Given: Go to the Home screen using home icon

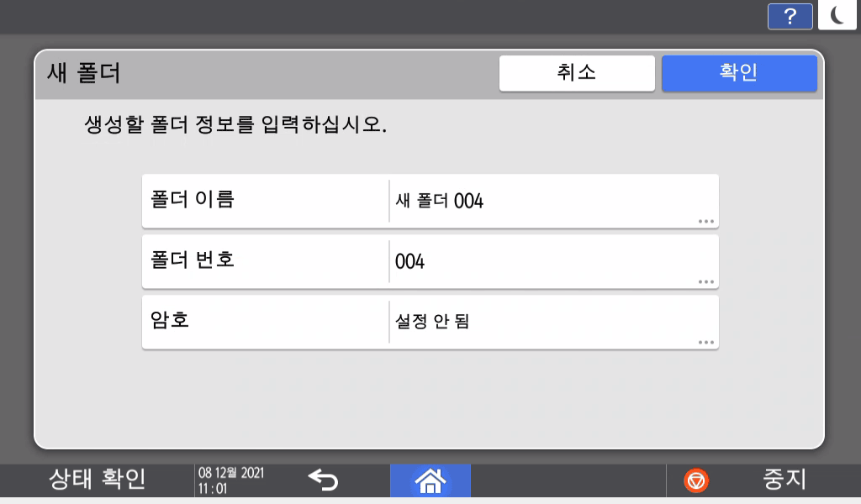Looking at the screenshot, I should click(x=430, y=480).
